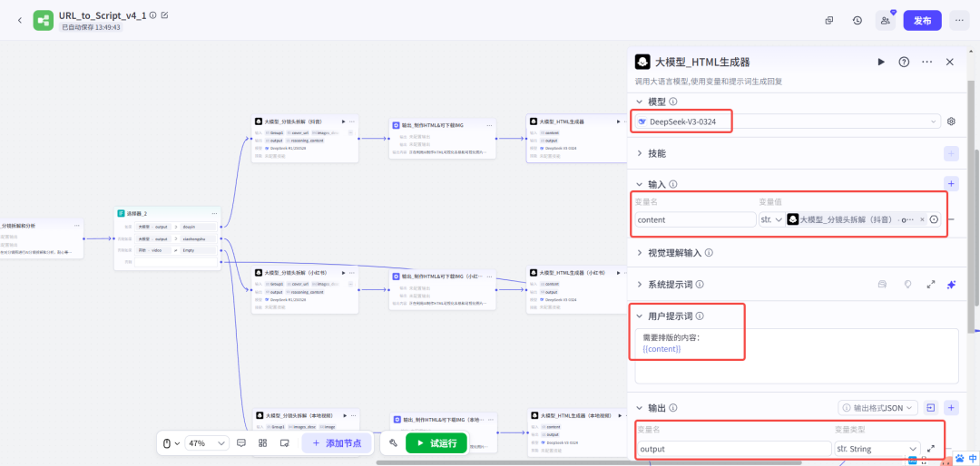This screenshot has width=980, height=466.
Task: Open ellipsis menu on 输出_制作HTML&可下载IMG node
Action: pos(489,125)
